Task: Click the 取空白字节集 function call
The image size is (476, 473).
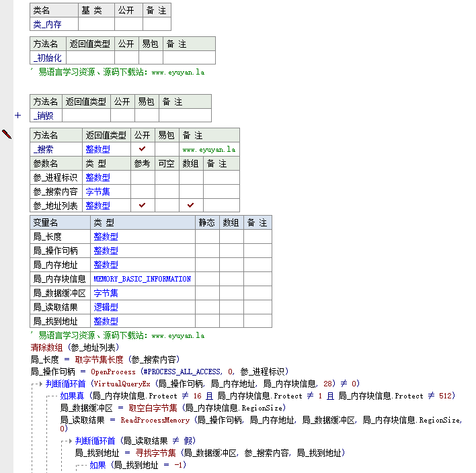Action: [153, 408]
